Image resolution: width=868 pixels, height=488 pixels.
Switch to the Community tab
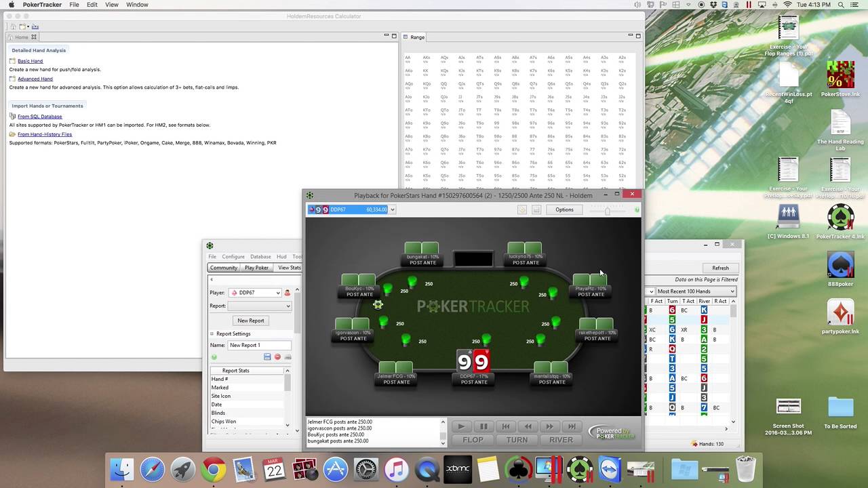coord(224,268)
